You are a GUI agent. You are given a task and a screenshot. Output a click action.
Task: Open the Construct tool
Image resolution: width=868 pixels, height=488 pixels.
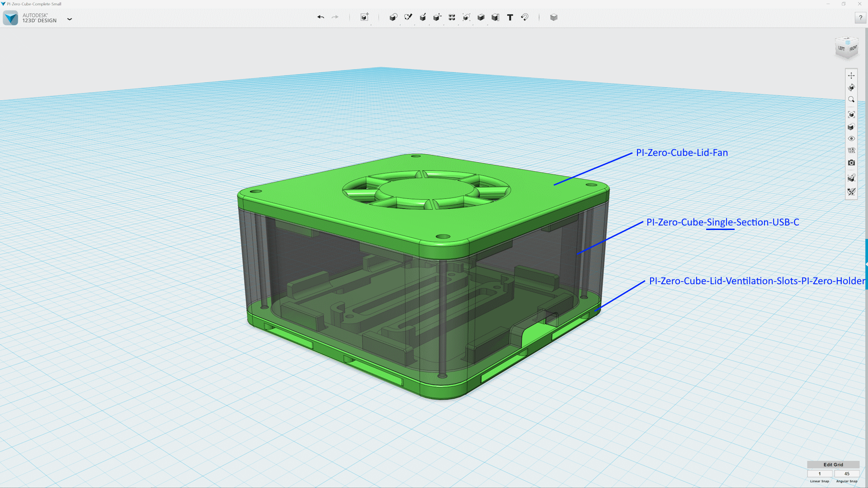pos(423,17)
